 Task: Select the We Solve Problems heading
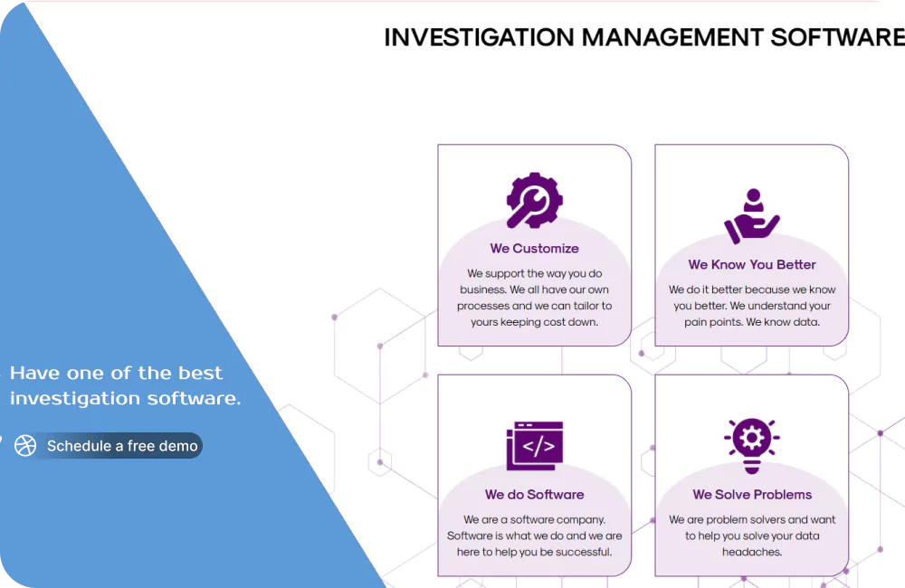752,495
